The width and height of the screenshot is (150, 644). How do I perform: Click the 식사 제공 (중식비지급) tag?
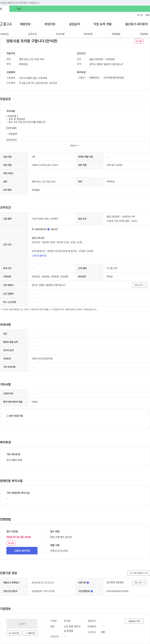coord(114,78)
